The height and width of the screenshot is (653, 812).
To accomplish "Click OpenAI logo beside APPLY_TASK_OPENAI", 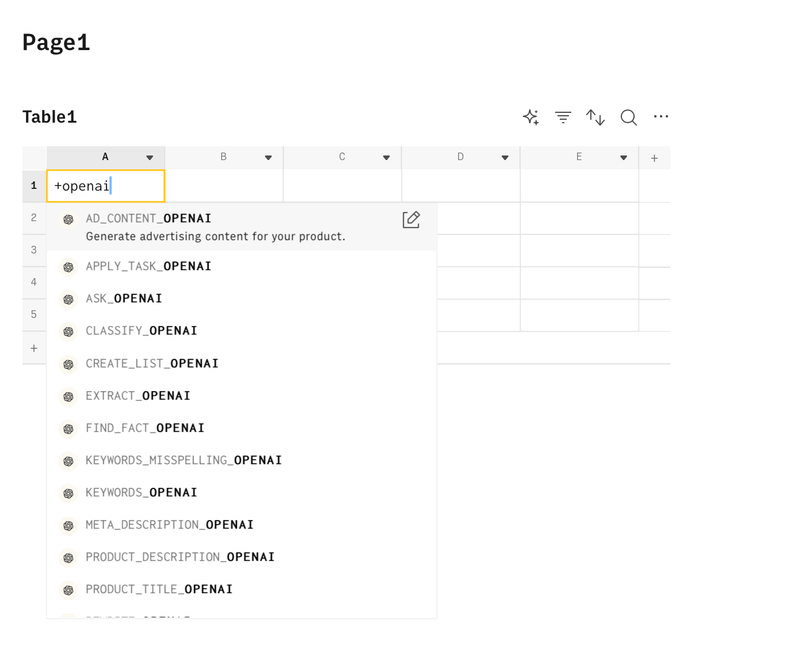I will point(69,267).
